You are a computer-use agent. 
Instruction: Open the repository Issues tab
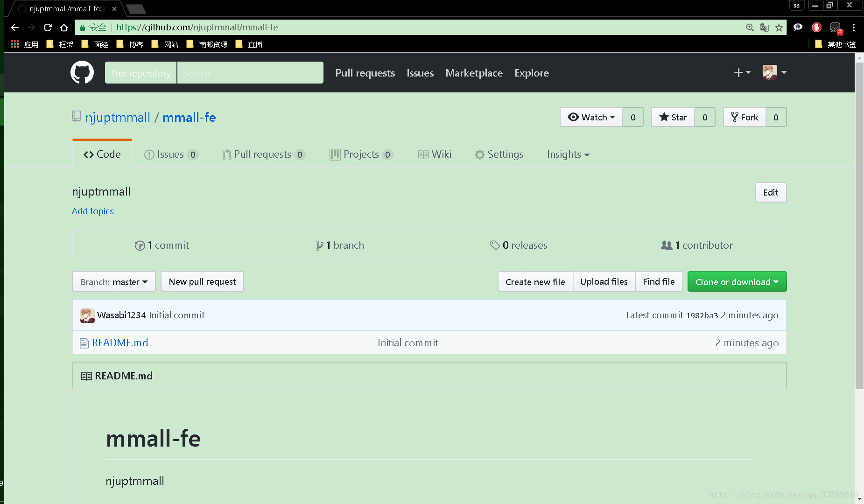click(x=171, y=154)
